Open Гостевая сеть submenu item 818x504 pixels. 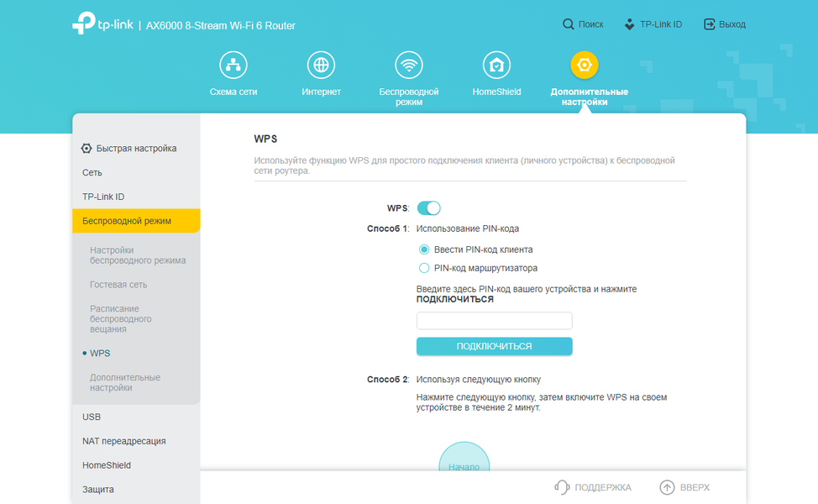pyautogui.click(x=118, y=285)
